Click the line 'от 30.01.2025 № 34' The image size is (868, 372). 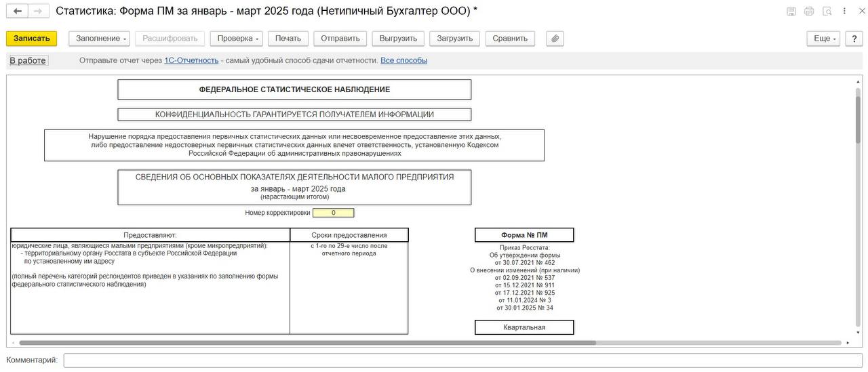tap(525, 308)
